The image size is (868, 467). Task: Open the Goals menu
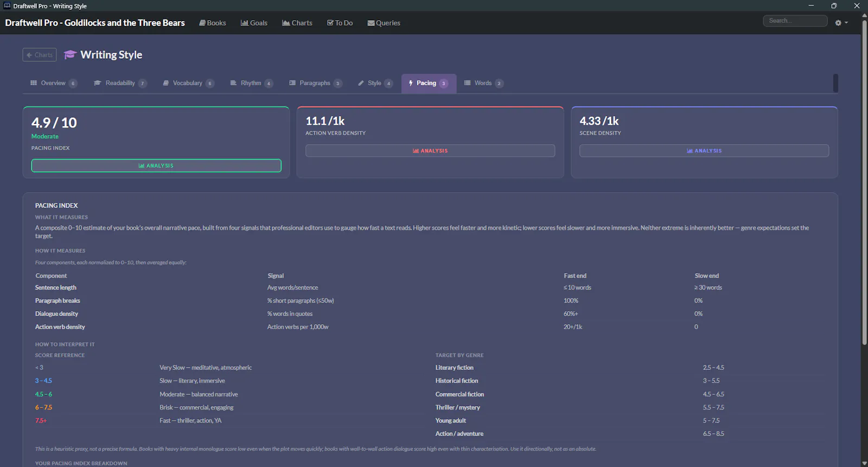254,23
